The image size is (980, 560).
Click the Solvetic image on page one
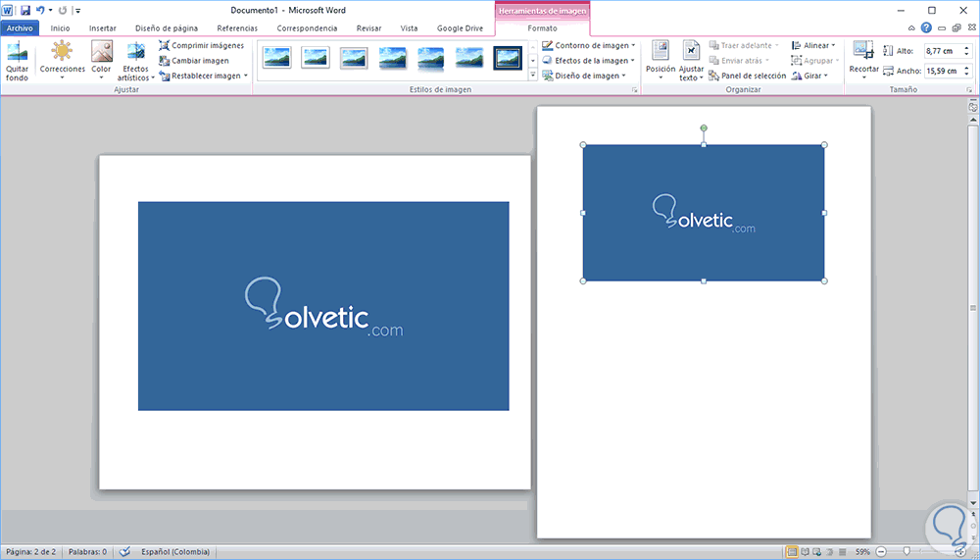click(323, 306)
